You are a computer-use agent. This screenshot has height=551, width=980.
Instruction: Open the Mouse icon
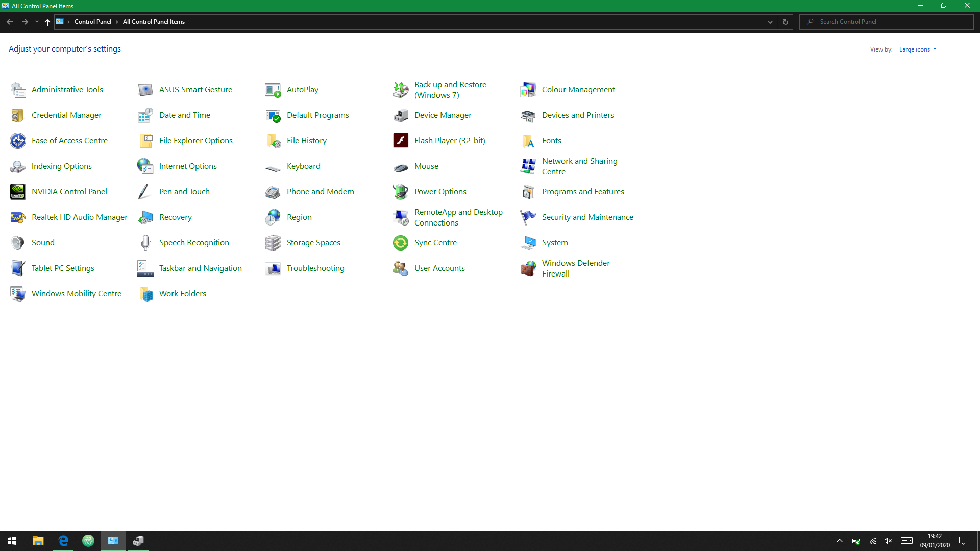[401, 167]
